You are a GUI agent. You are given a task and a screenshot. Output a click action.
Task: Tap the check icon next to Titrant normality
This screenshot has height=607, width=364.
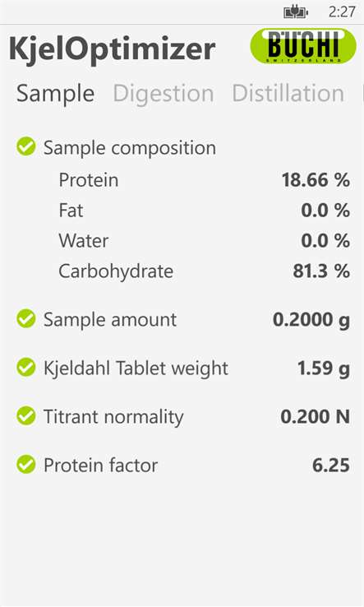tap(26, 416)
